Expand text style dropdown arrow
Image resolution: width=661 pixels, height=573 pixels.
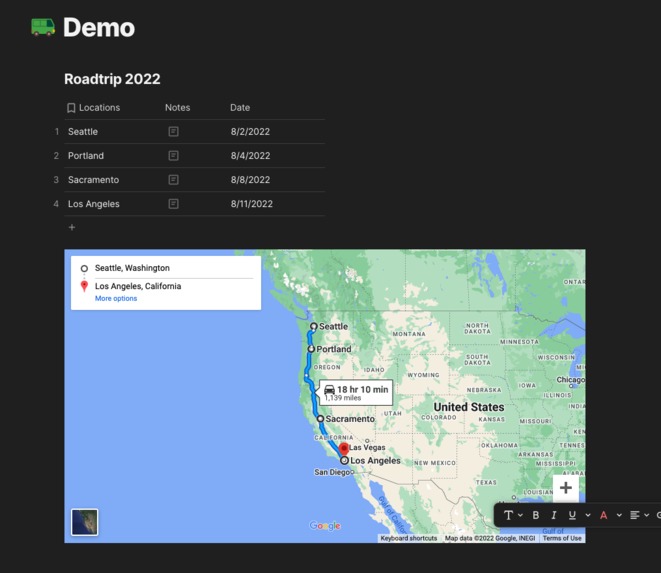pos(520,515)
